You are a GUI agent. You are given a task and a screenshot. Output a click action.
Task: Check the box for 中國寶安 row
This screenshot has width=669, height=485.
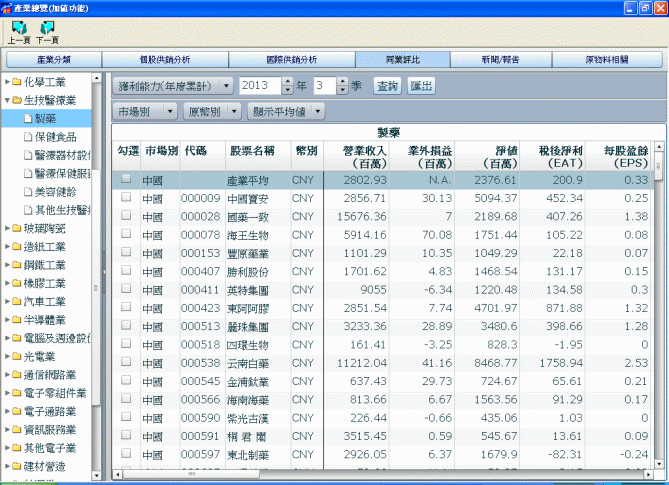[126, 198]
